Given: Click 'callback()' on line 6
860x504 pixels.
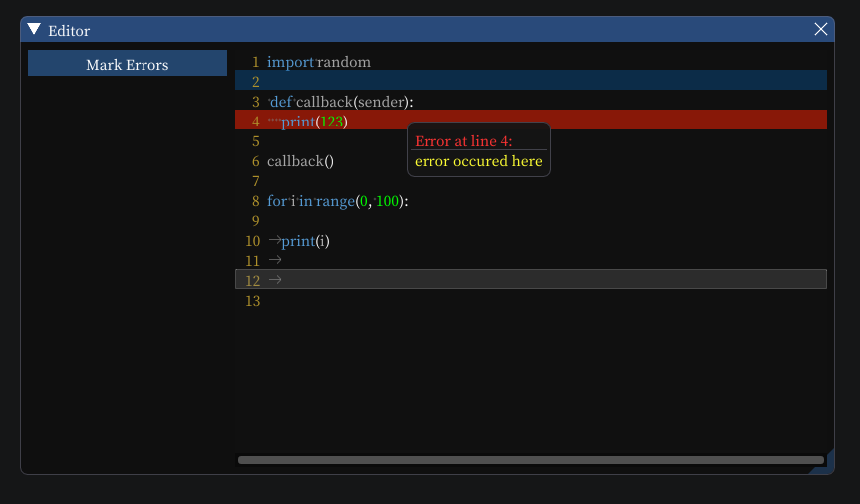Looking at the screenshot, I should pos(300,161).
